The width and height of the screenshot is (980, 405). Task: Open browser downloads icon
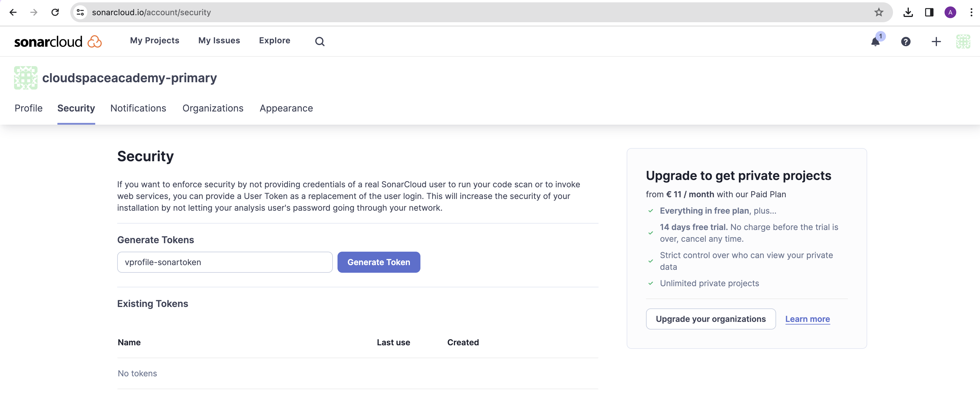point(908,13)
